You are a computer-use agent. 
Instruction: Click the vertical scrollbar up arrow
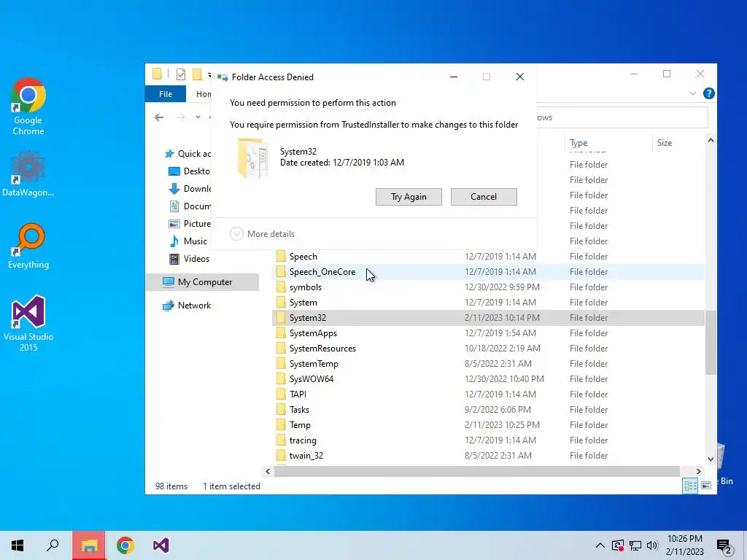pyautogui.click(x=711, y=140)
